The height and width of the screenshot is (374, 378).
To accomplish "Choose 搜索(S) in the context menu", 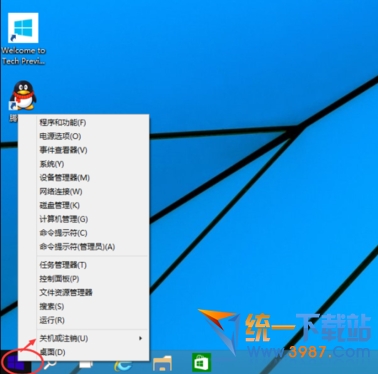I will pyautogui.click(x=83, y=307).
